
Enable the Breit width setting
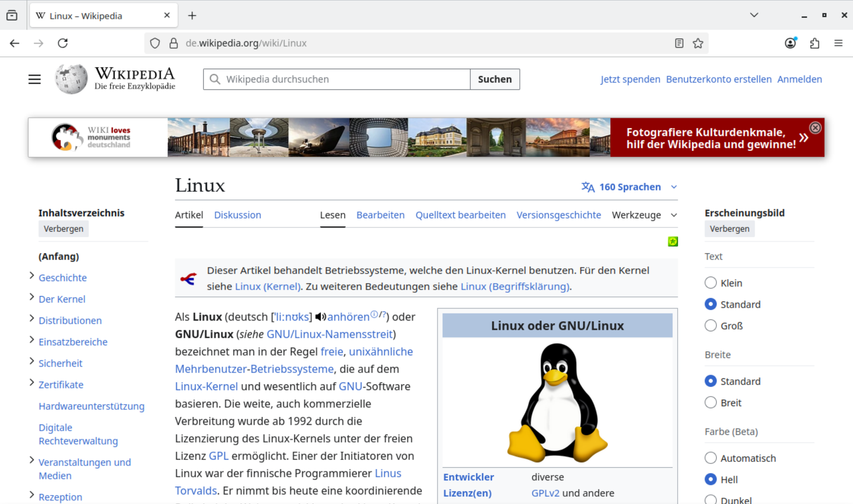pos(710,402)
